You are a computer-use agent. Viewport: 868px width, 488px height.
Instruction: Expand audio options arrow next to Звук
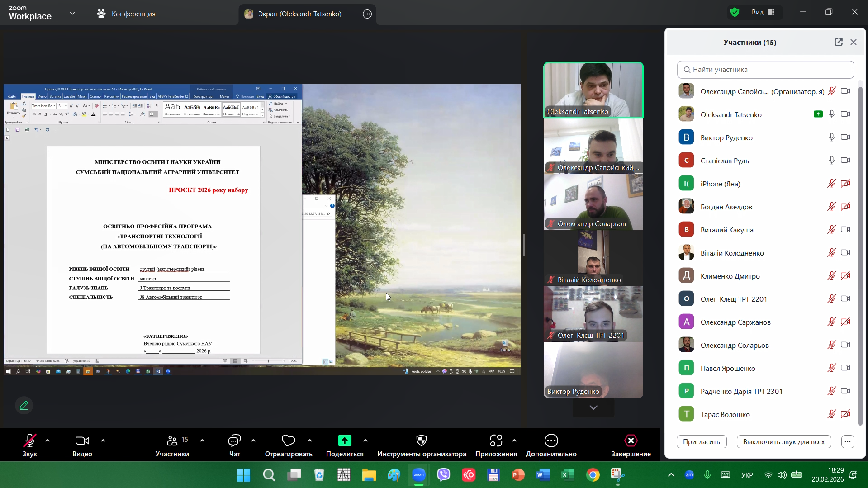(x=47, y=441)
